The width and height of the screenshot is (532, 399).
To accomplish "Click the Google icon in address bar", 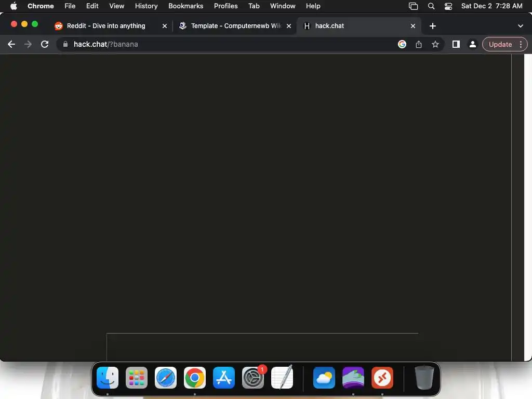I will coord(402,44).
